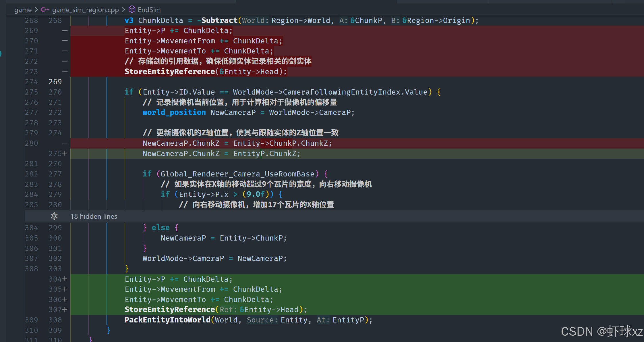
Task: Click the PackEntityIntoWorld function call
Action: point(167,320)
